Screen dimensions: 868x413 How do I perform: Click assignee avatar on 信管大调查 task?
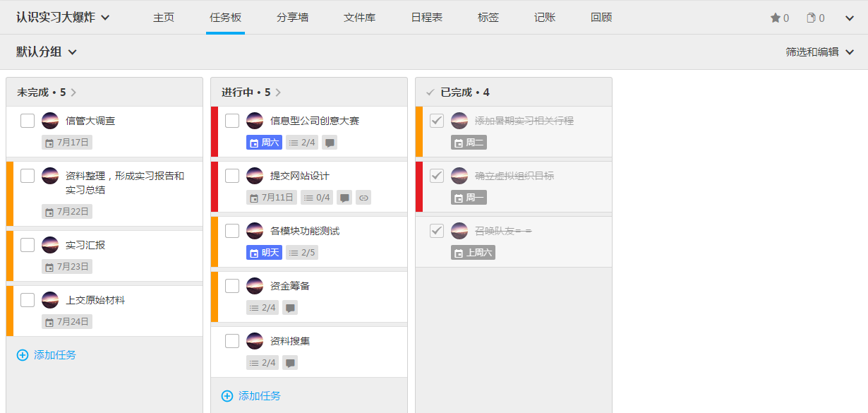[x=50, y=121]
